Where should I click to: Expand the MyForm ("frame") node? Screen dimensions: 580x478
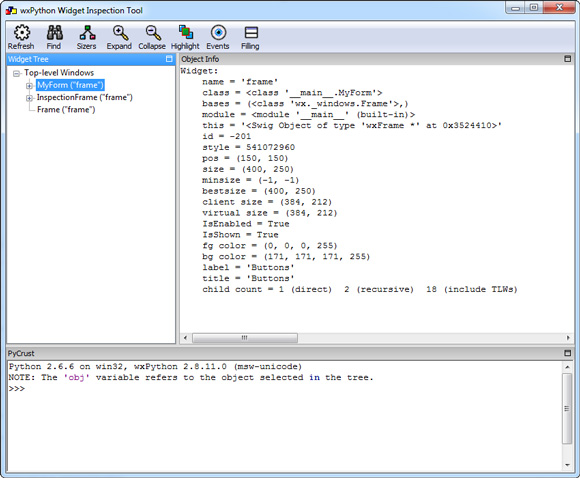(x=29, y=85)
